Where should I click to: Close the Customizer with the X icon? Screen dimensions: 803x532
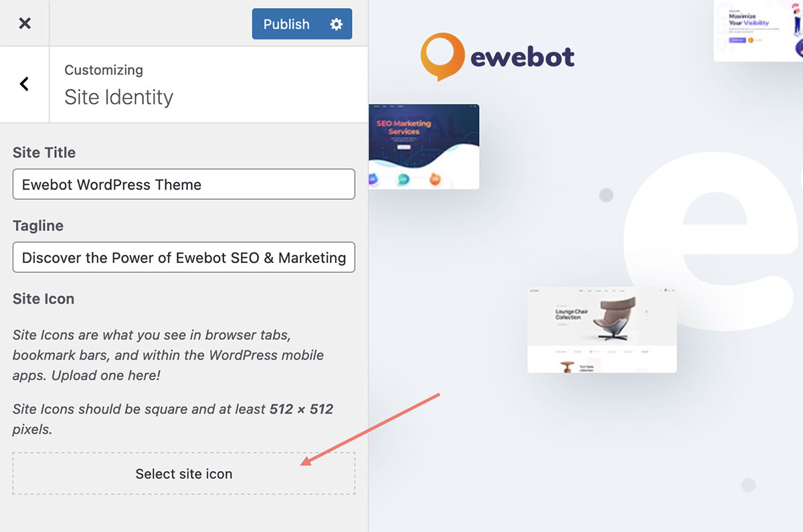(x=25, y=23)
